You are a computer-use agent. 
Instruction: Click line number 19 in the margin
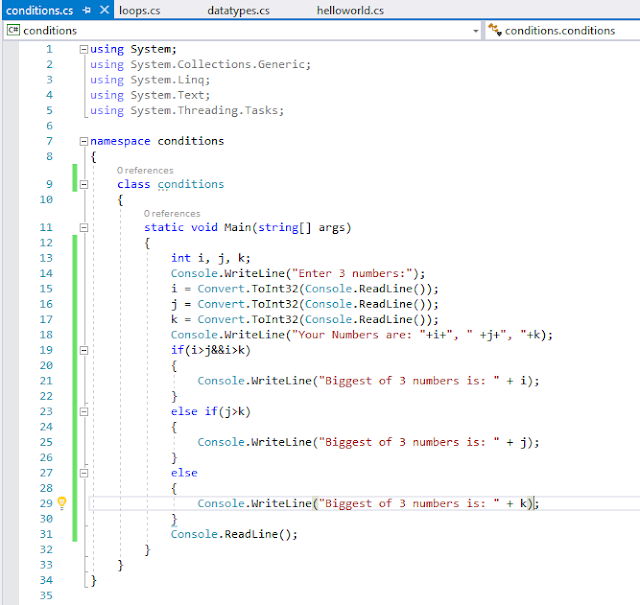[46, 350]
